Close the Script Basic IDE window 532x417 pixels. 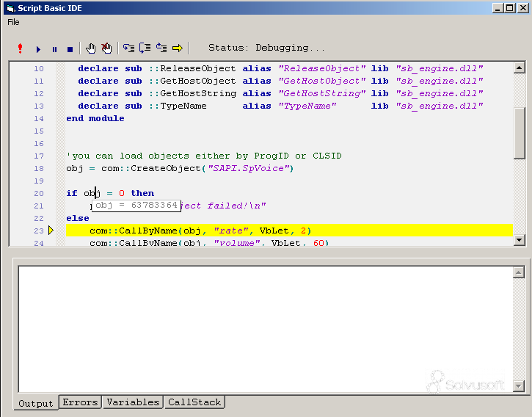(523, 8)
